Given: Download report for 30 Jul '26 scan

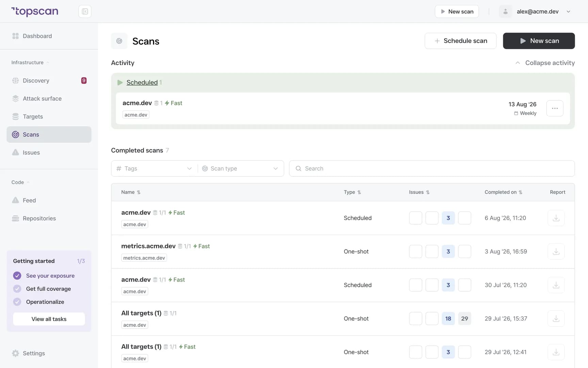Looking at the screenshot, I should [556, 285].
